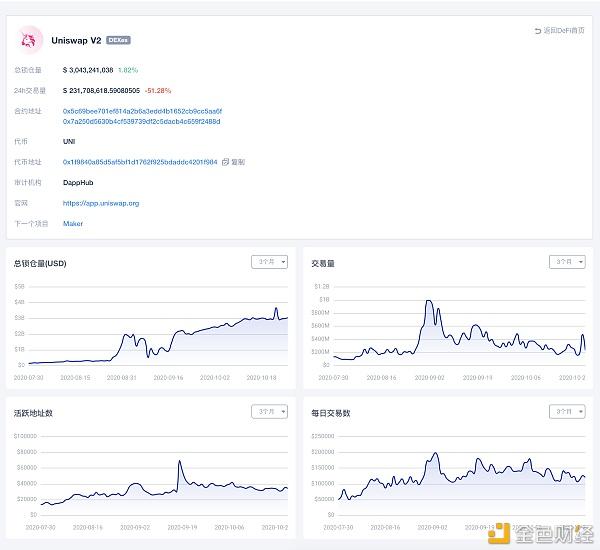Click the 总锁仓量(USD) chart title
600x550 pixels.
click(x=40, y=263)
